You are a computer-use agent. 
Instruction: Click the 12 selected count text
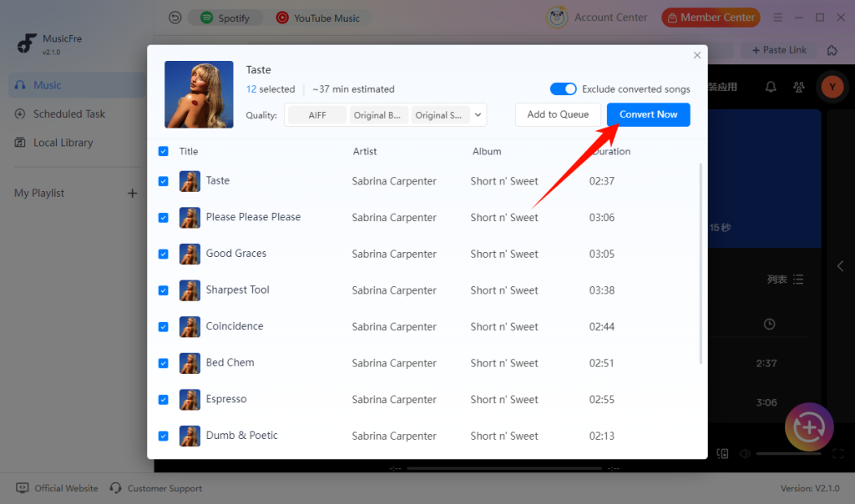271,88
